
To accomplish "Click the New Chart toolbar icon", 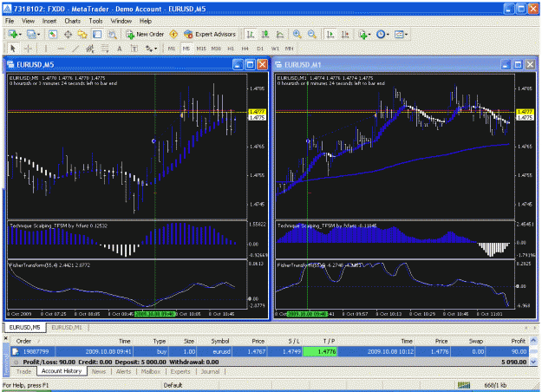I will pos(13,34).
